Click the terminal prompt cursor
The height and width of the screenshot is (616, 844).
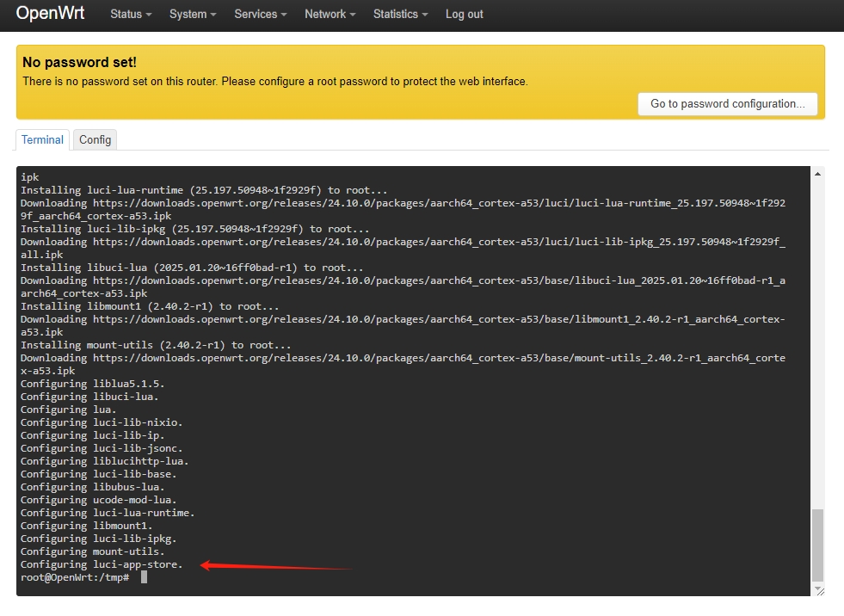(144, 577)
